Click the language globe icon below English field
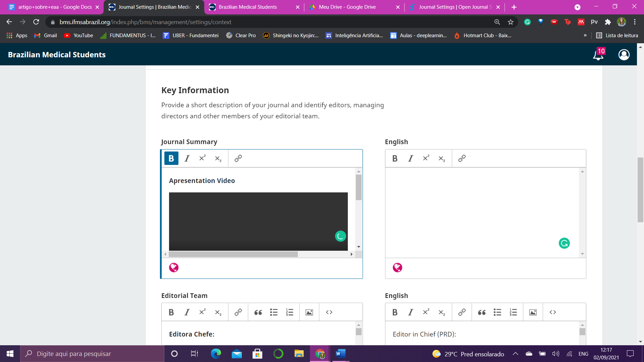Image resolution: width=644 pixels, height=362 pixels. [x=397, y=267]
